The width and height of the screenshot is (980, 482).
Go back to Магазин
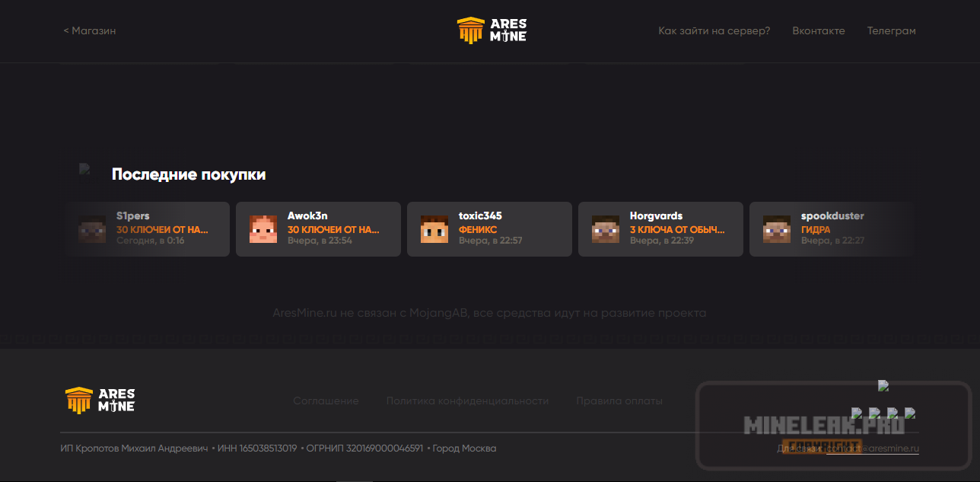(90, 31)
